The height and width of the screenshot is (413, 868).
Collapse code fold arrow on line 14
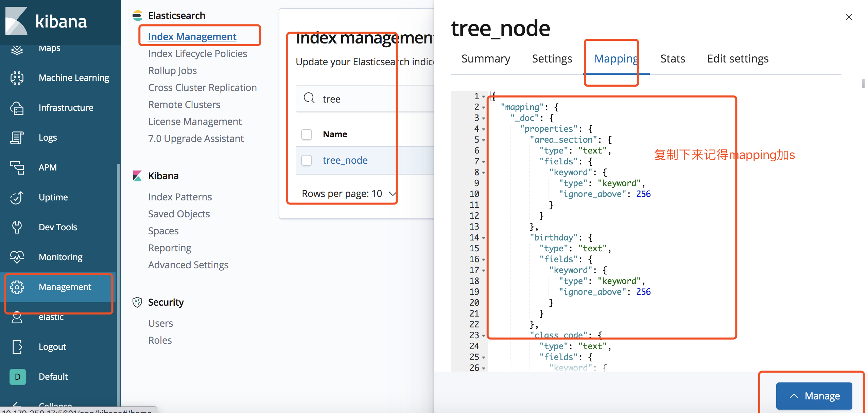click(x=484, y=238)
